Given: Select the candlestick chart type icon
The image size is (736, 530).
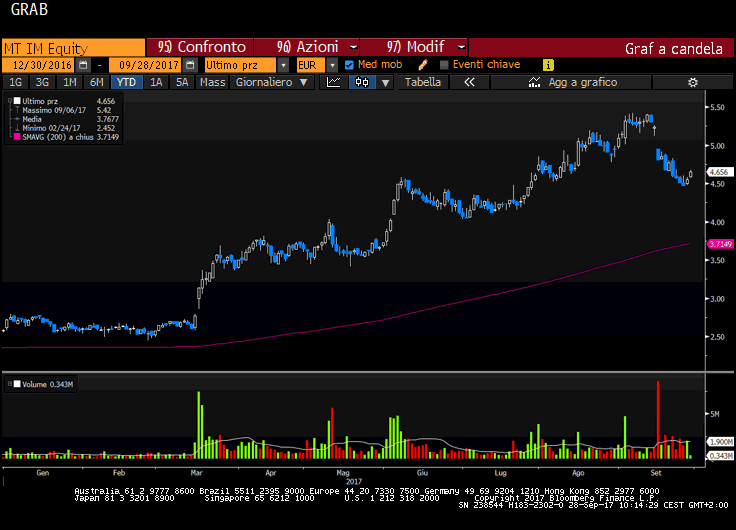Looking at the screenshot, I should (x=360, y=82).
